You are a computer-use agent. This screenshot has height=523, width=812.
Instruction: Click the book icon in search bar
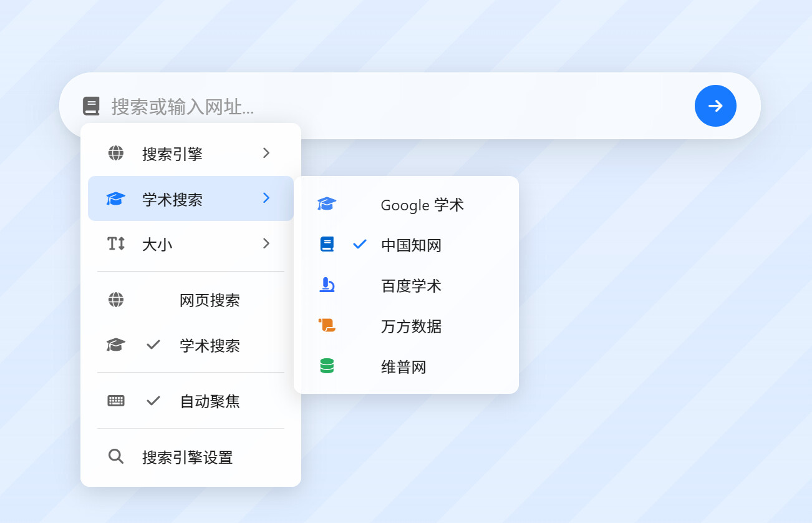click(91, 106)
